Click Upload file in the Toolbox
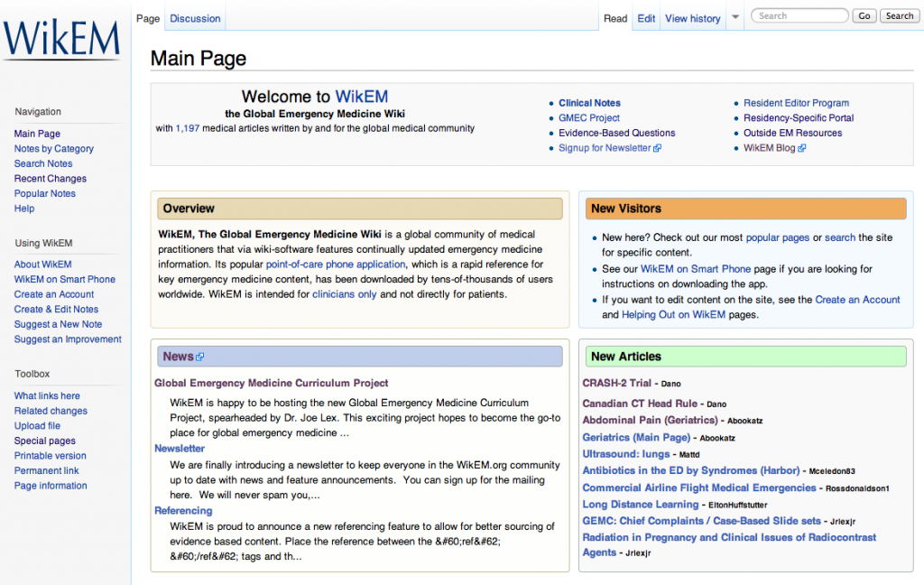The image size is (924, 585). (x=37, y=425)
